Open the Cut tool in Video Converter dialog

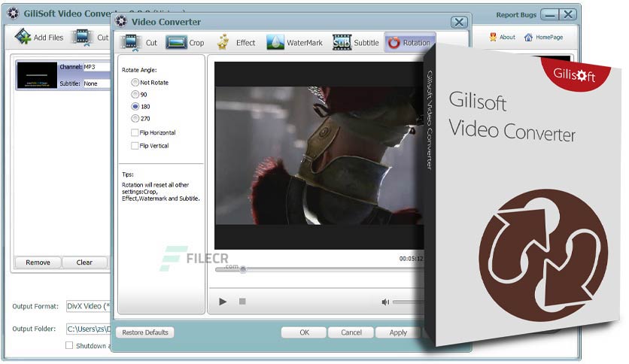[x=131, y=43]
